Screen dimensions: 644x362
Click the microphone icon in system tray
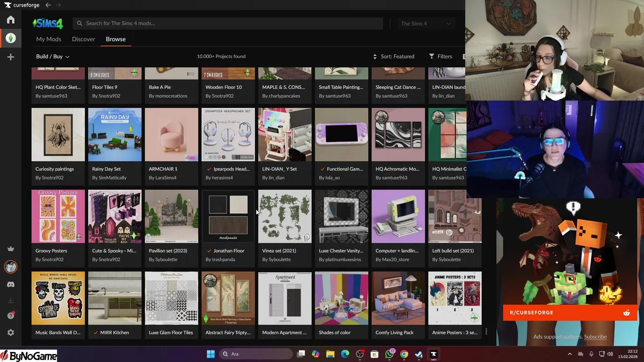pyautogui.click(x=591, y=354)
